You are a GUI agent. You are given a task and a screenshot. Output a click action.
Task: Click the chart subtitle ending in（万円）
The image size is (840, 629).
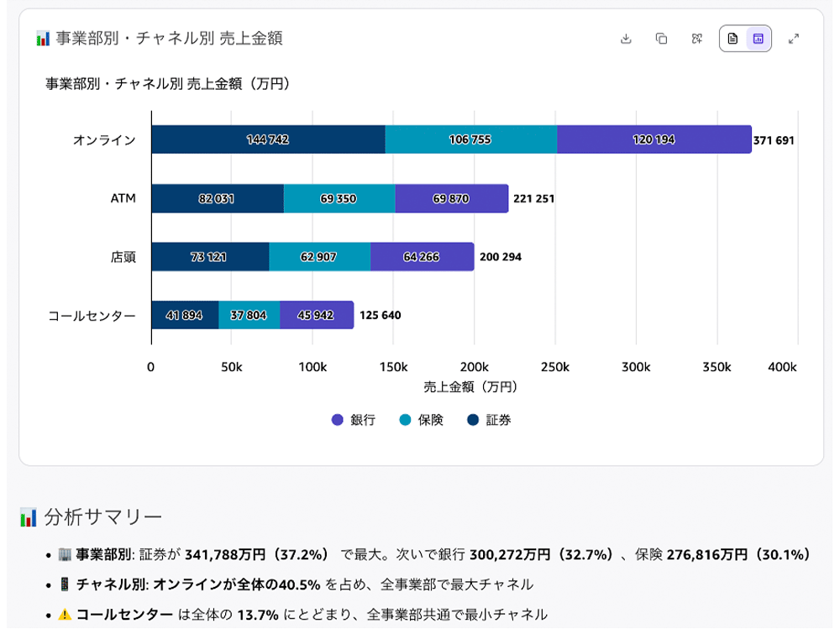(x=168, y=84)
